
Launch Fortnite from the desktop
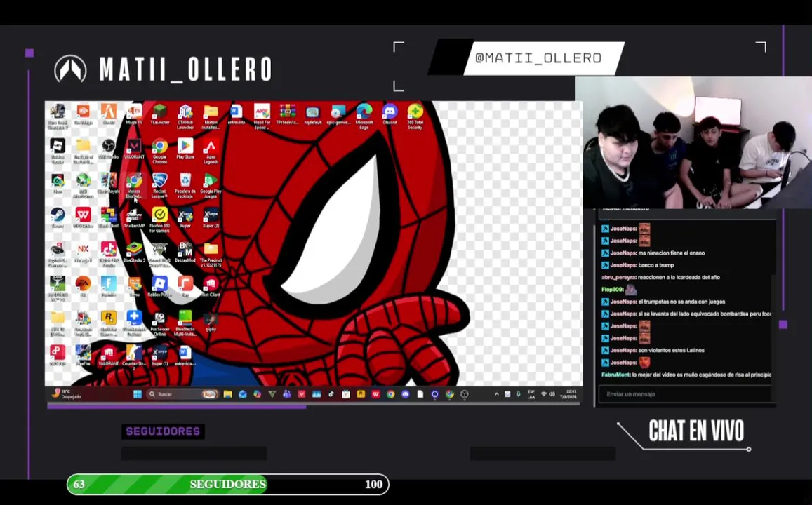click(x=109, y=286)
